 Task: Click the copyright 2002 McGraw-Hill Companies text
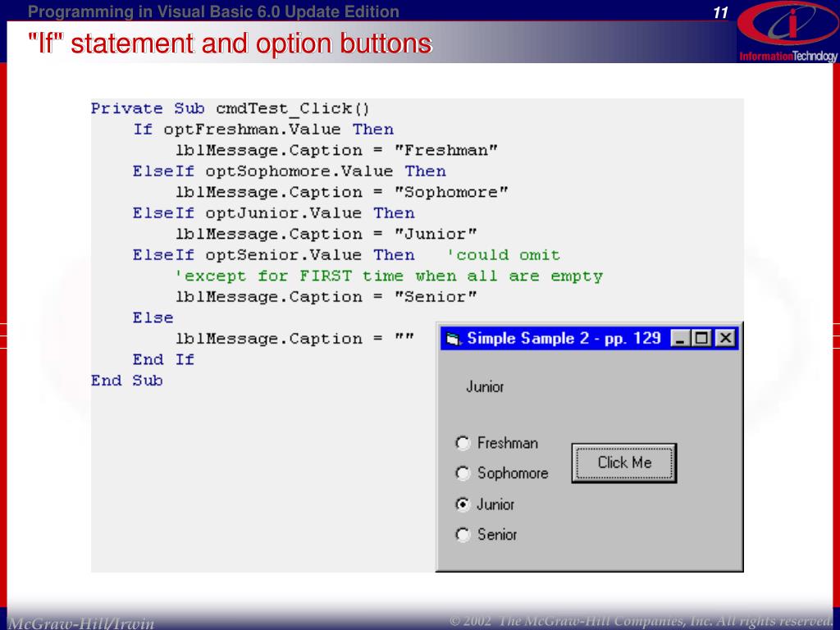point(640,621)
